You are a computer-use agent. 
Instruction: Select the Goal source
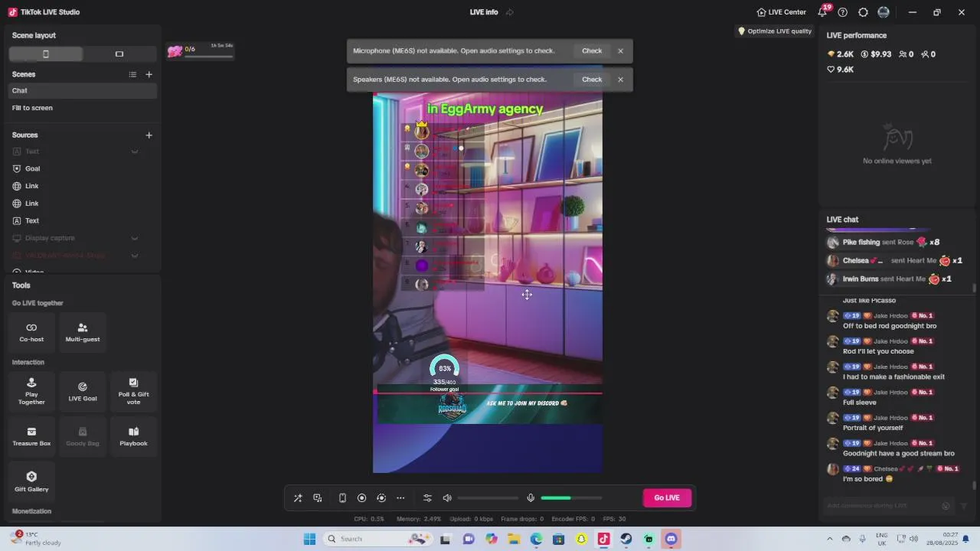tap(83, 168)
